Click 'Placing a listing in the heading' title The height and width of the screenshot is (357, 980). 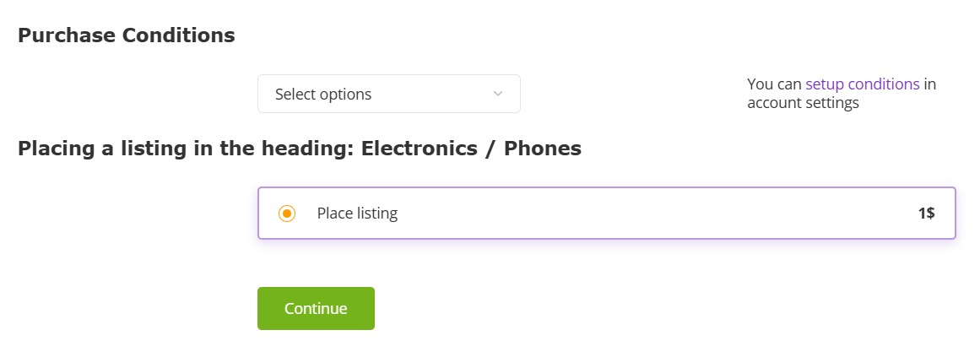[x=186, y=149]
